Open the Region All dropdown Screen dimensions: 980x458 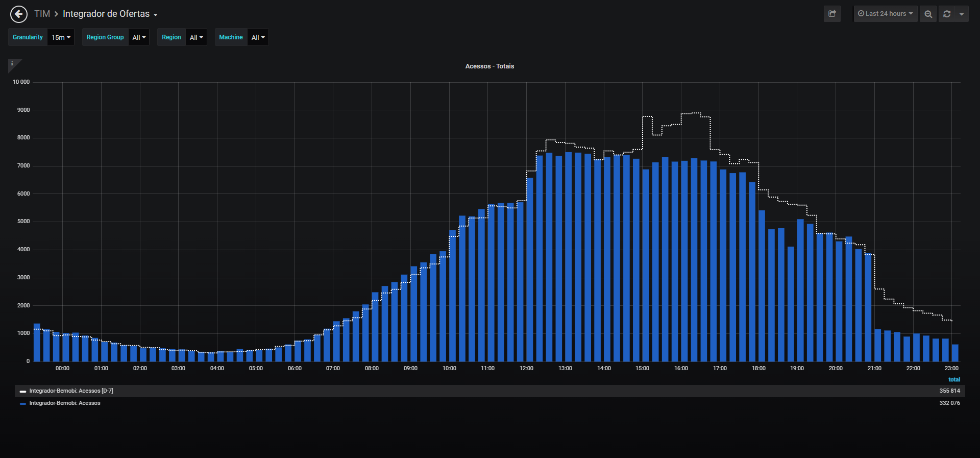point(196,37)
